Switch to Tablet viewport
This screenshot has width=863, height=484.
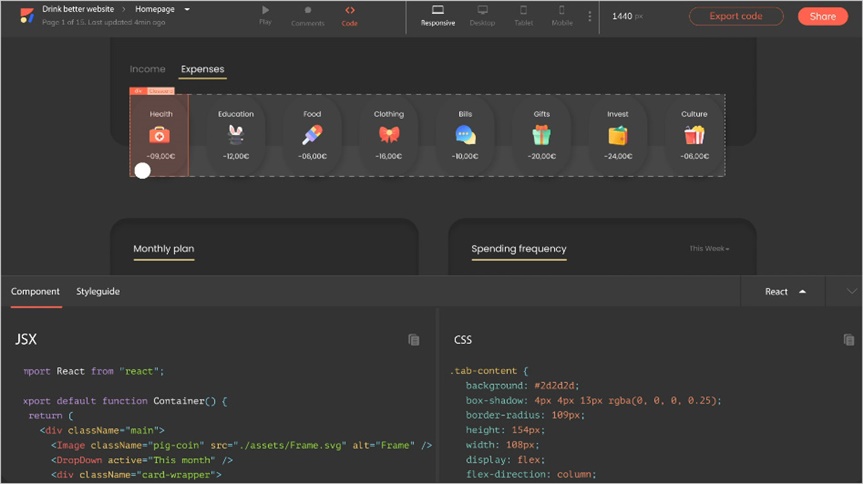click(523, 15)
